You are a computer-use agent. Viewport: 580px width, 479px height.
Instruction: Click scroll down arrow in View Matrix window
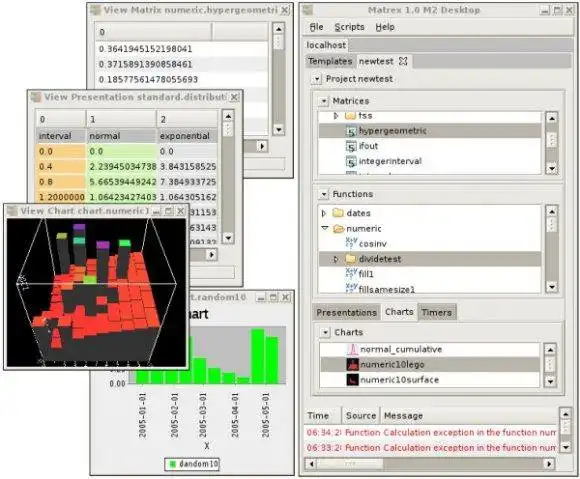click(x=279, y=129)
